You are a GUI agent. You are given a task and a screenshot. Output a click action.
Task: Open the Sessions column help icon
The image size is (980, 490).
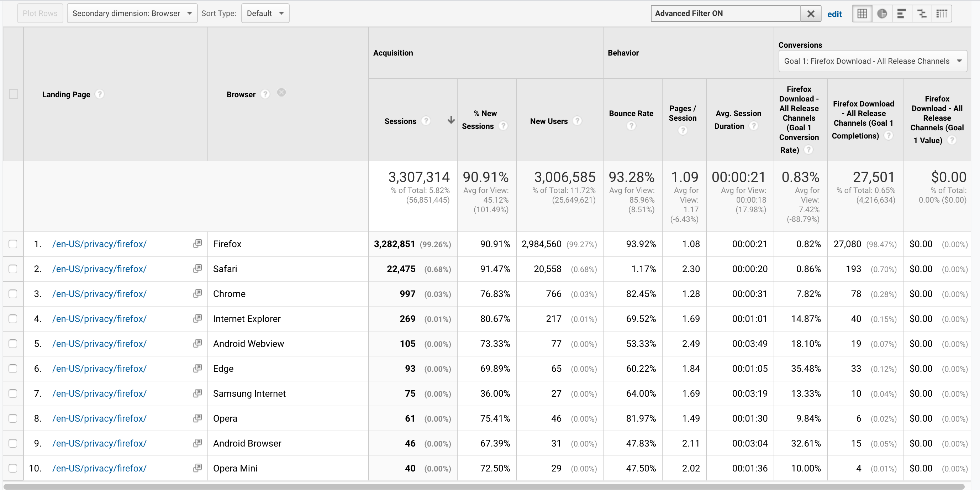[x=426, y=121]
